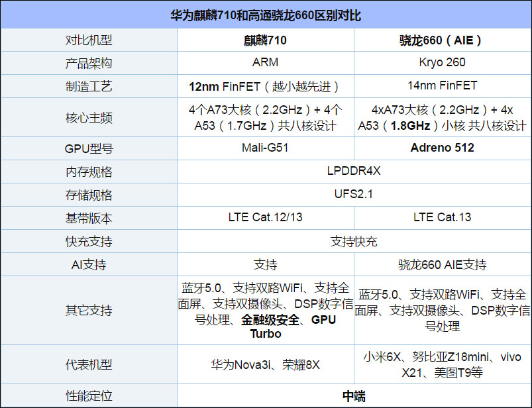Click the UFS2.1 cell

tap(354, 194)
